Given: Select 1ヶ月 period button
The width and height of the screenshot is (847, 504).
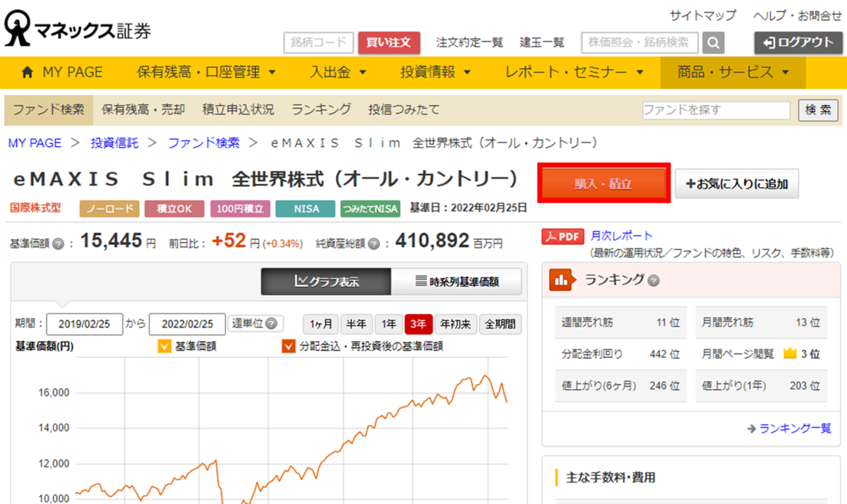Looking at the screenshot, I should [321, 325].
